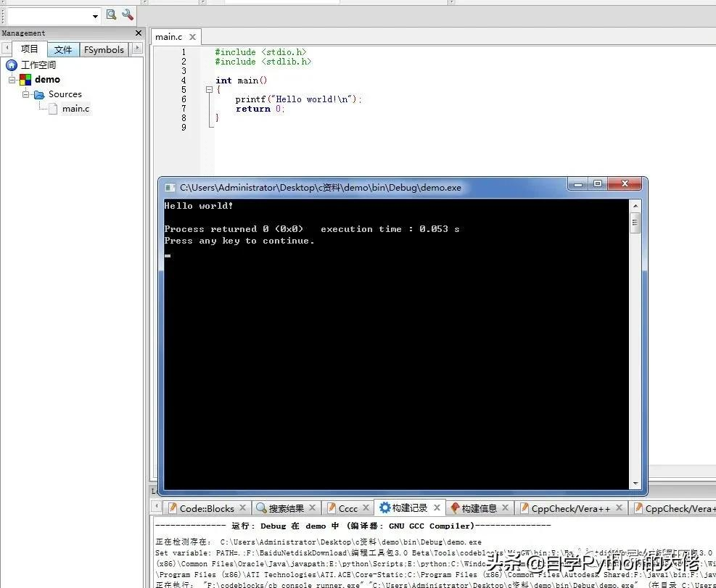Viewport: 716px width, 588px height.
Task: Close the main.c editor tab
Action: pos(193,37)
